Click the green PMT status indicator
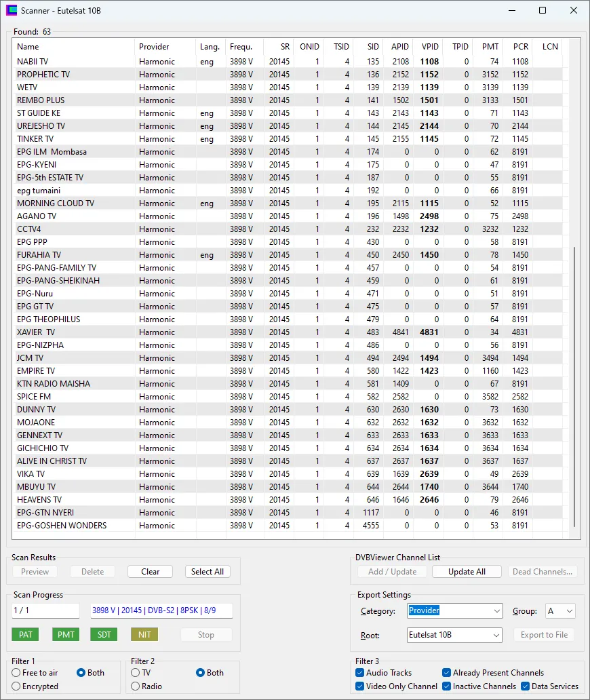590x700 pixels. coord(65,635)
